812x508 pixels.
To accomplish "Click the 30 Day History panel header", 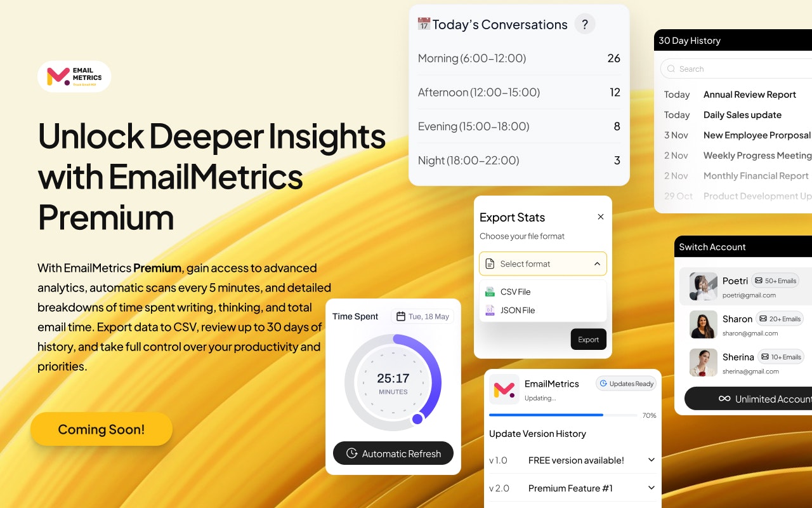I will pyautogui.click(x=733, y=41).
